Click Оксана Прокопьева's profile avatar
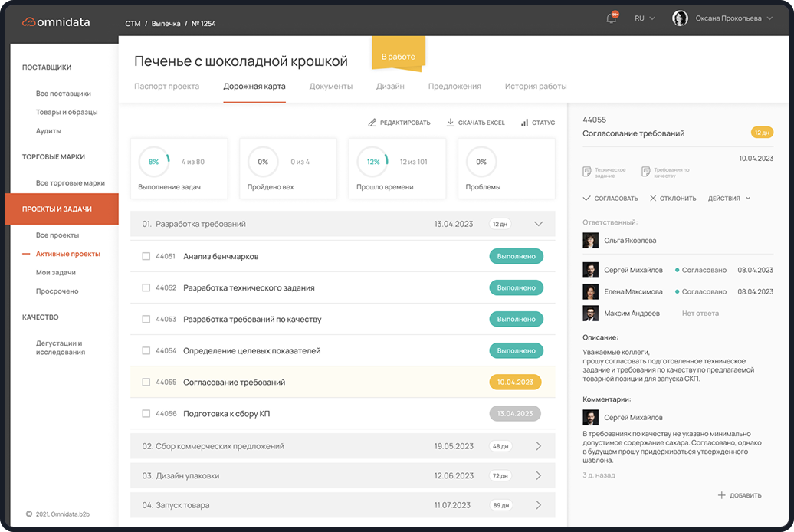794x532 pixels. (x=680, y=18)
